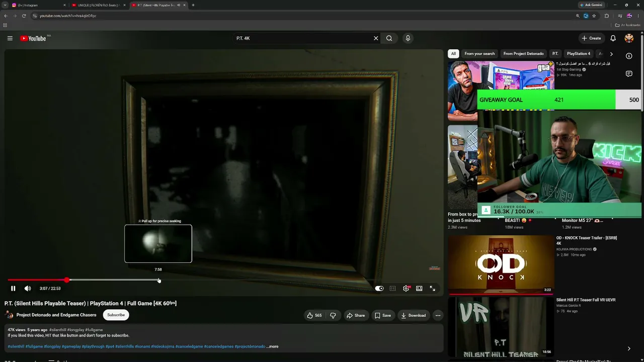Viewport: 644px width, 362px height.
Task: Share the video
Action: click(356, 315)
